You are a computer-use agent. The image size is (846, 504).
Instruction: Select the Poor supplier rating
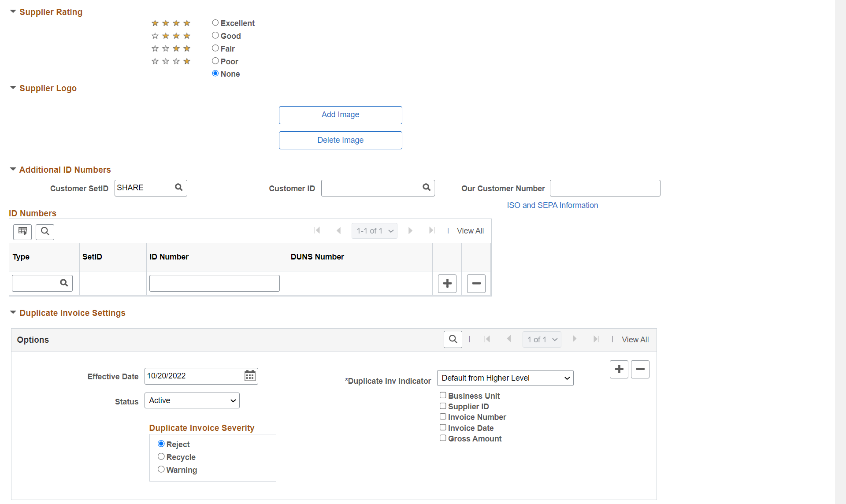[x=215, y=61]
